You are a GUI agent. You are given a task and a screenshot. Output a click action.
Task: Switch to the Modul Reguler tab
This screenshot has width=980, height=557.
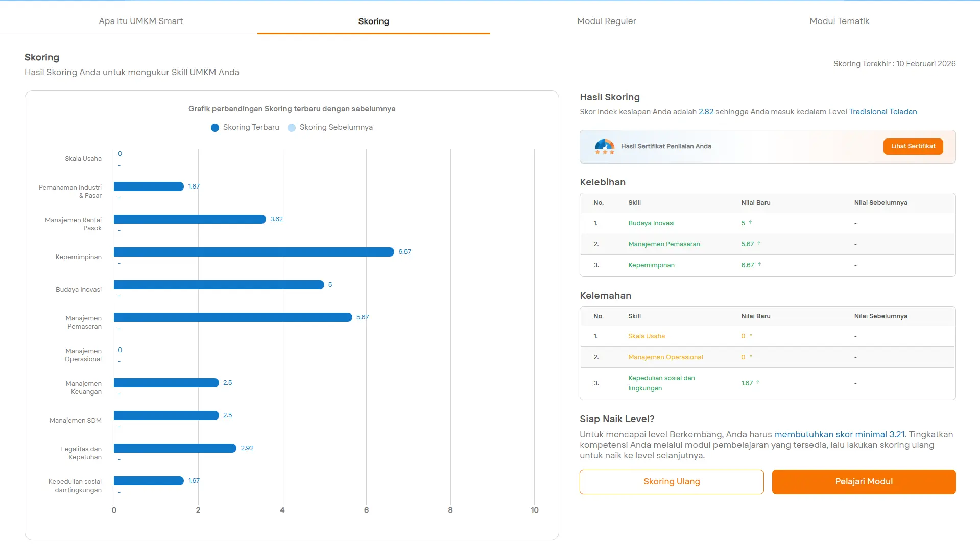coord(606,21)
